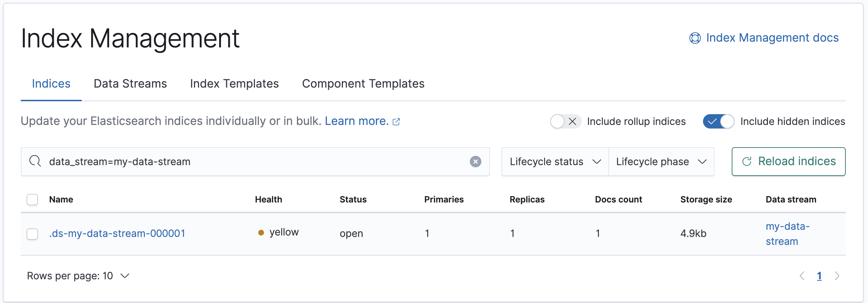Click the reload icon in Reload indices
The height and width of the screenshot is (303, 868).
[747, 162]
